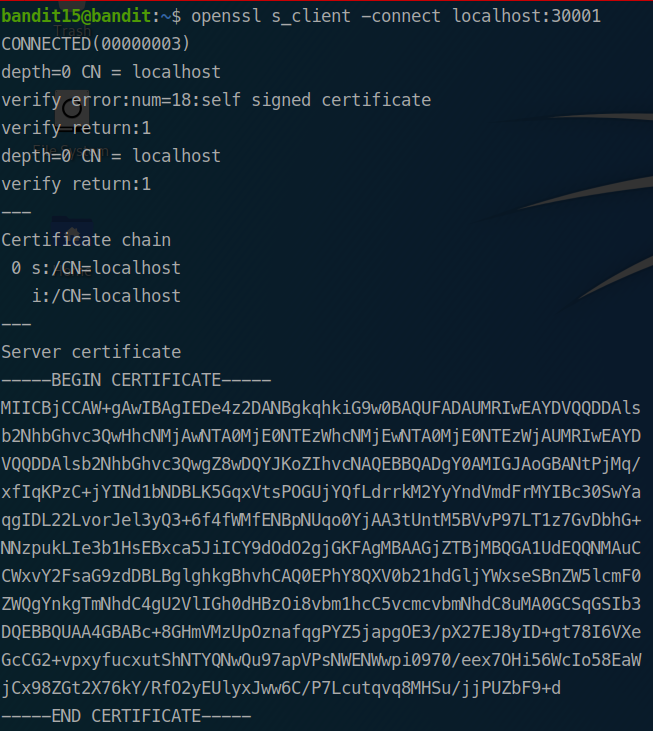This screenshot has width=653, height=731.
Task: Click the Server certificate heading
Action: click(x=91, y=352)
